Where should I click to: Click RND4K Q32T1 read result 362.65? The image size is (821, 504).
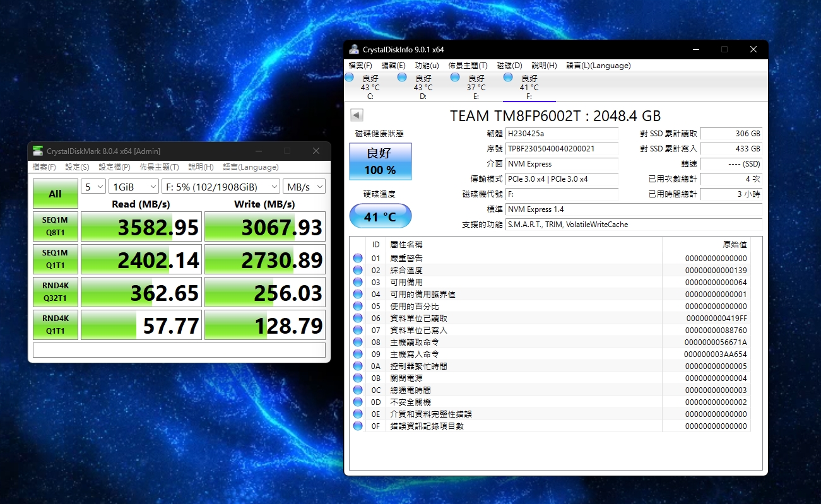point(141,293)
